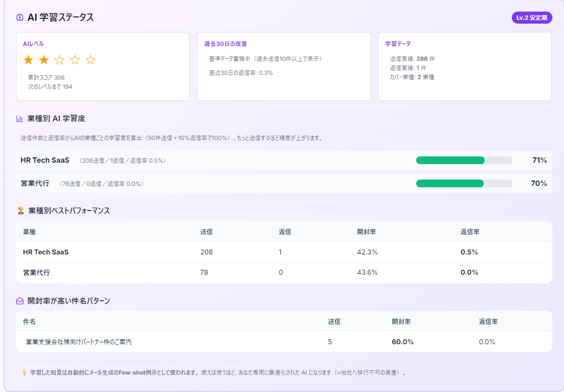Click the 開封率が高い件名パターン heading
Screen dimensions: 564x392
(x=69, y=301)
